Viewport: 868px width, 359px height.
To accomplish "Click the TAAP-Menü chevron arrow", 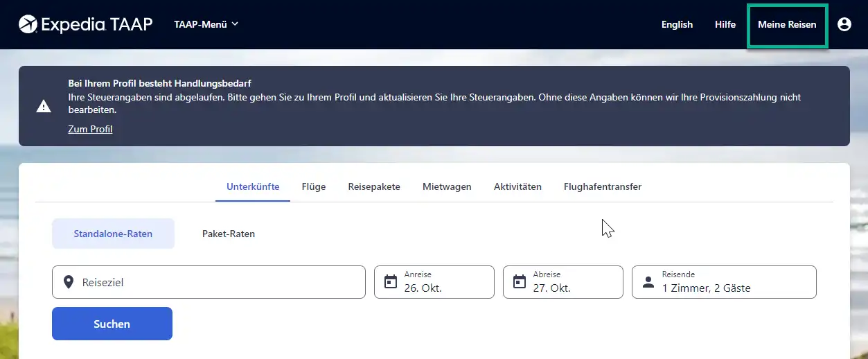I will click(x=234, y=24).
